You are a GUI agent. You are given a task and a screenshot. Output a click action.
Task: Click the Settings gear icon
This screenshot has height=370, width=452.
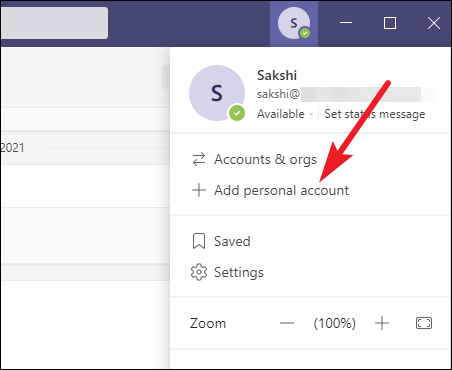[x=199, y=272]
